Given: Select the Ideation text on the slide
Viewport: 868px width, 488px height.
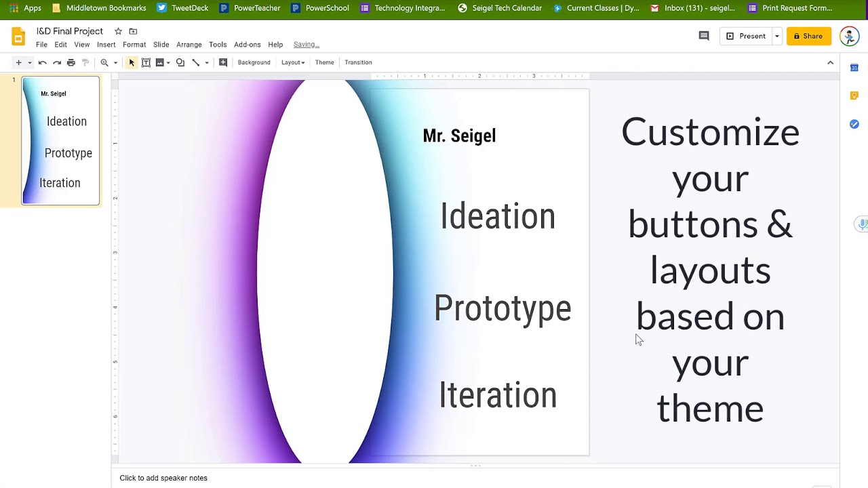Looking at the screenshot, I should point(498,217).
